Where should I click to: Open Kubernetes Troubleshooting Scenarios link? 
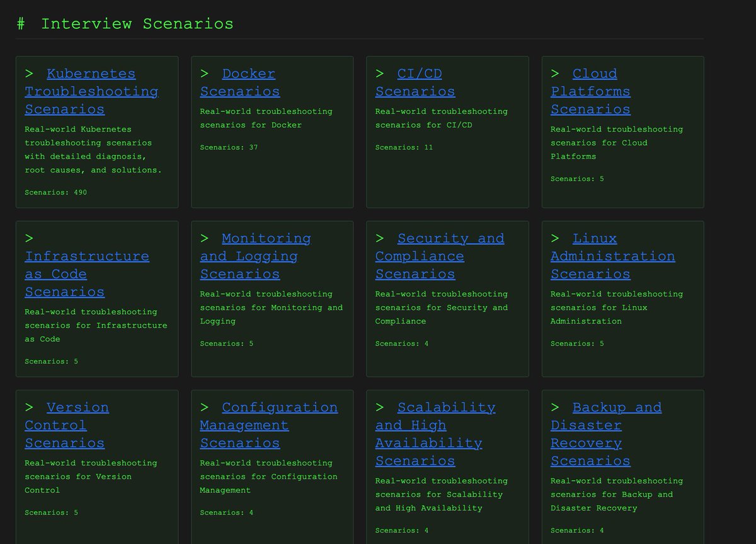pyautogui.click(x=91, y=91)
